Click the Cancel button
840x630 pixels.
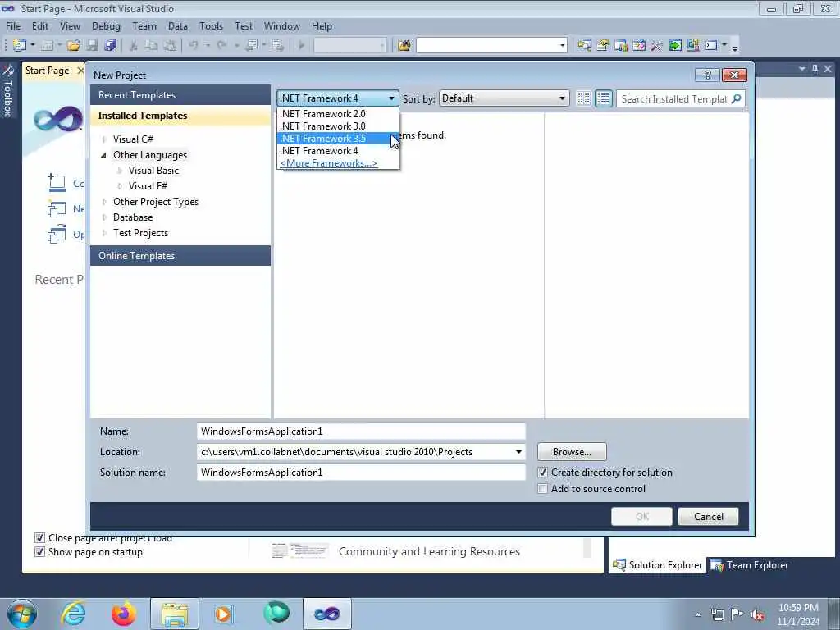coord(708,517)
